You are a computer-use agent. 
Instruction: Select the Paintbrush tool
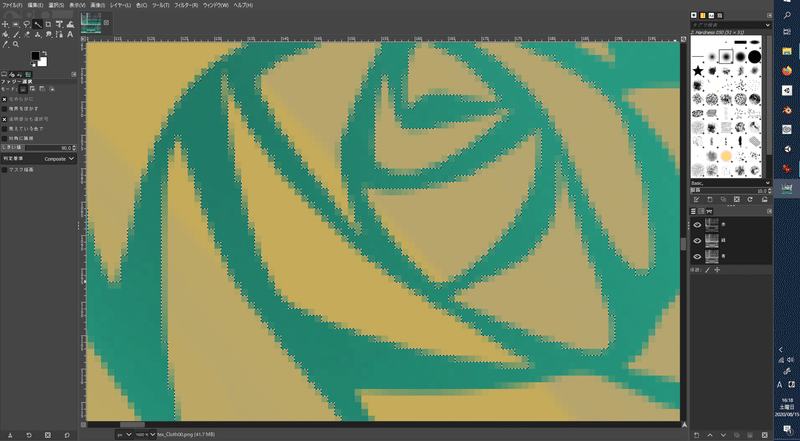(16, 34)
